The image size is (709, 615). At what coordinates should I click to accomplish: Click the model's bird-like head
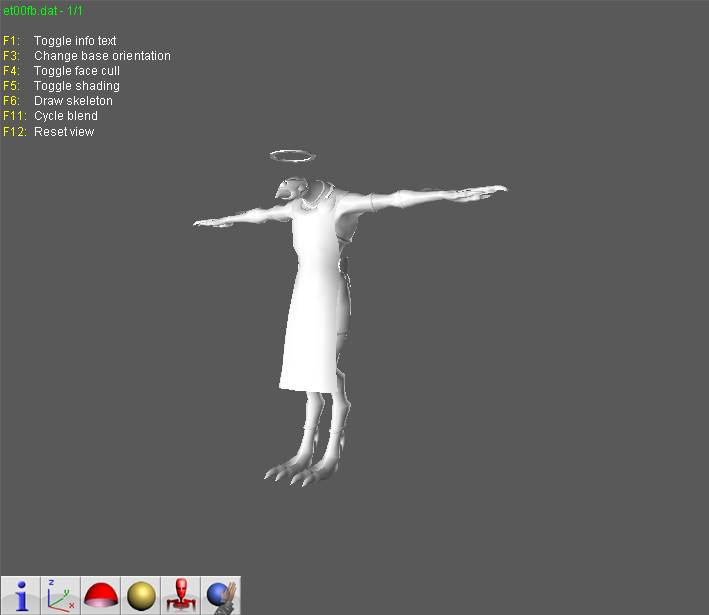click(x=292, y=188)
